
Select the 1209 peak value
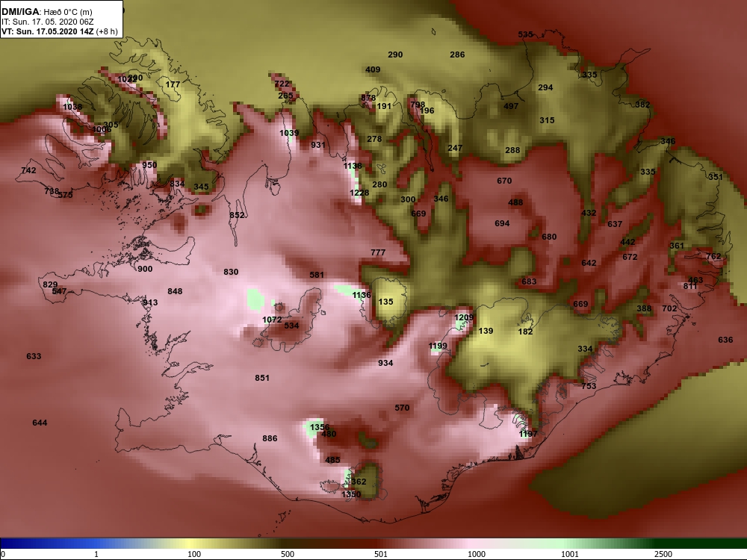(464, 317)
